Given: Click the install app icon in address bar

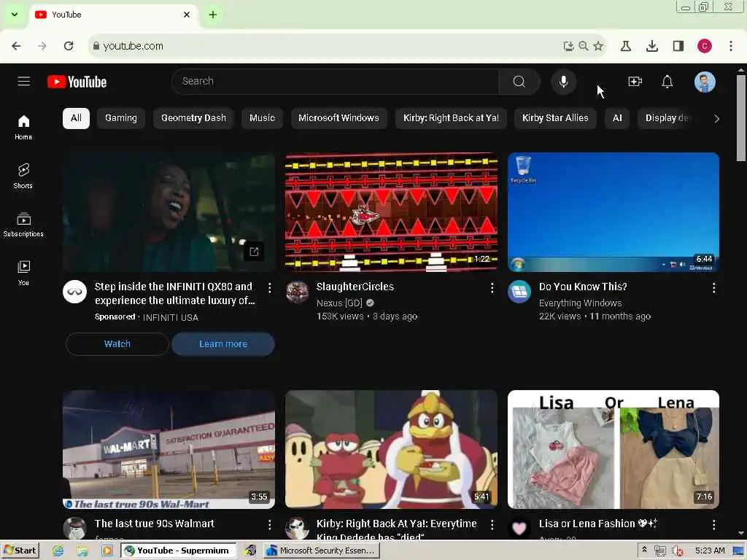Looking at the screenshot, I should point(568,46).
